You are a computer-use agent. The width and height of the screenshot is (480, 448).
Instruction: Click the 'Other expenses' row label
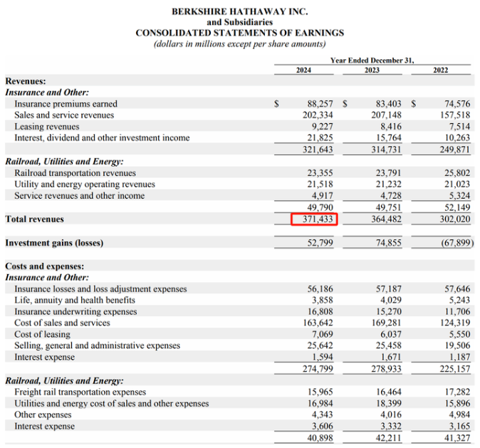[x=43, y=415]
